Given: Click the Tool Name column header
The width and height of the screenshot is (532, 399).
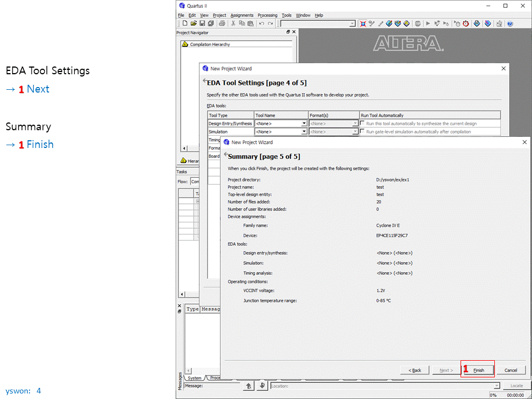Looking at the screenshot, I should point(282,115).
